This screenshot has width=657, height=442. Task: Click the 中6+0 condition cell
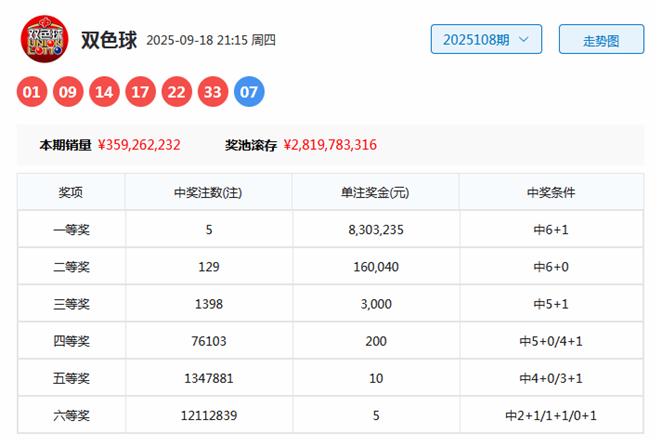click(x=551, y=267)
